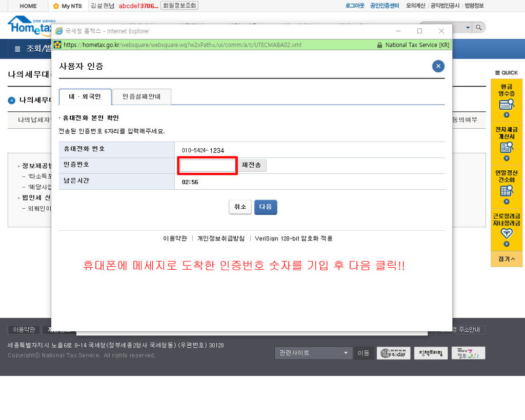Maximize the Internet Explorer popup window
Viewport: 525px width, 420px height.
click(x=419, y=31)
